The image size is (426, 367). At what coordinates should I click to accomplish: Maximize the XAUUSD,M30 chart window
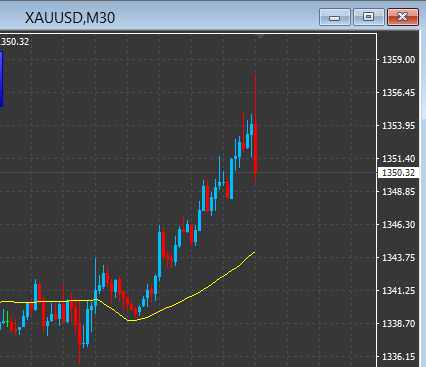(369, 17)
